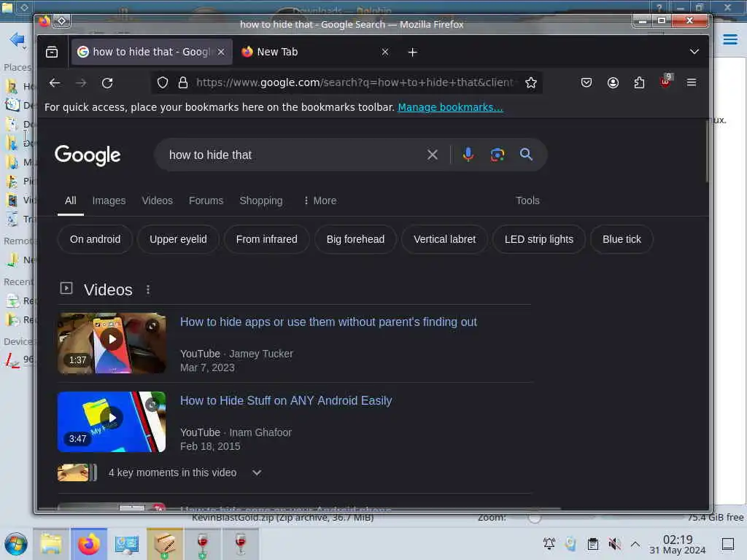Click the From infrared suggestion

click(267, 239)
